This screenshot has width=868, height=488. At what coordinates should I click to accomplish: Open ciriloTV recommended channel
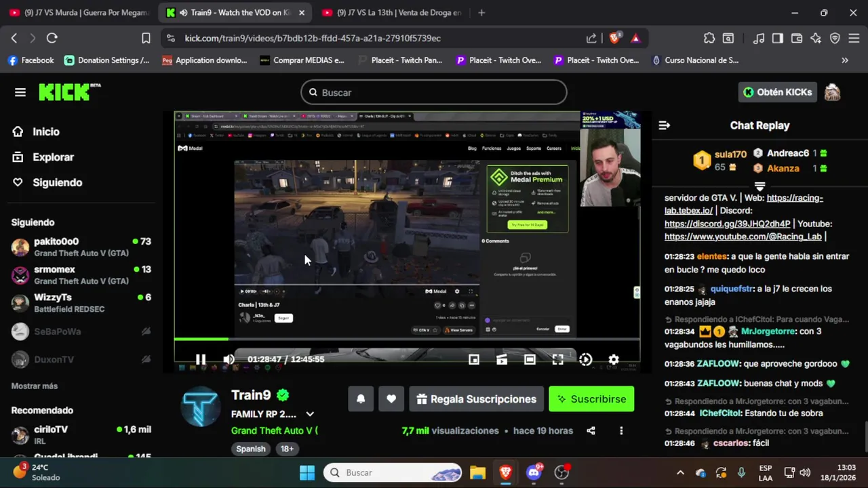pos(81,434)
